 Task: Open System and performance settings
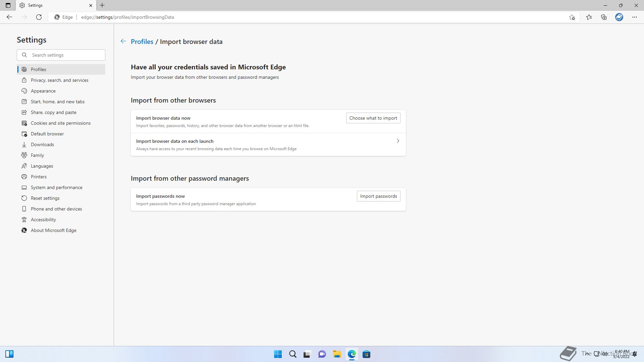click(x=61, y=187)
